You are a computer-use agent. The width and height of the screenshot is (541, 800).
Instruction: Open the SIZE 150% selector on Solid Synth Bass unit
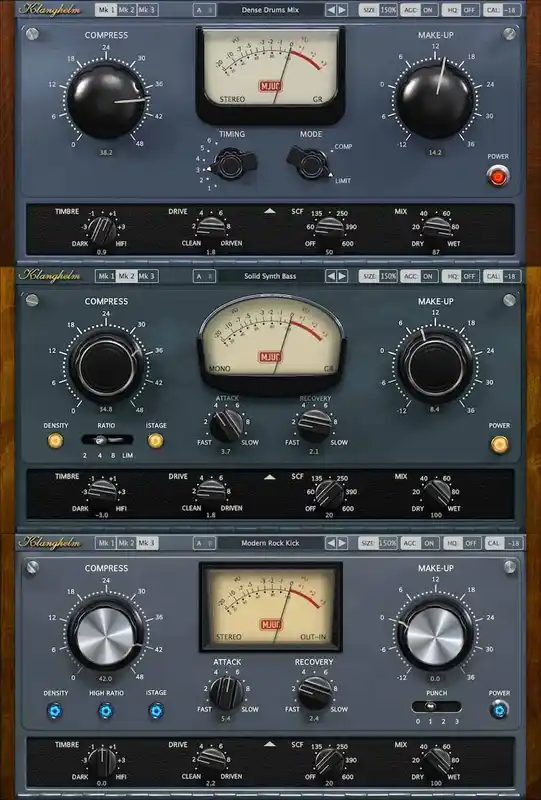pyautogui.click(x=378, y=276)
